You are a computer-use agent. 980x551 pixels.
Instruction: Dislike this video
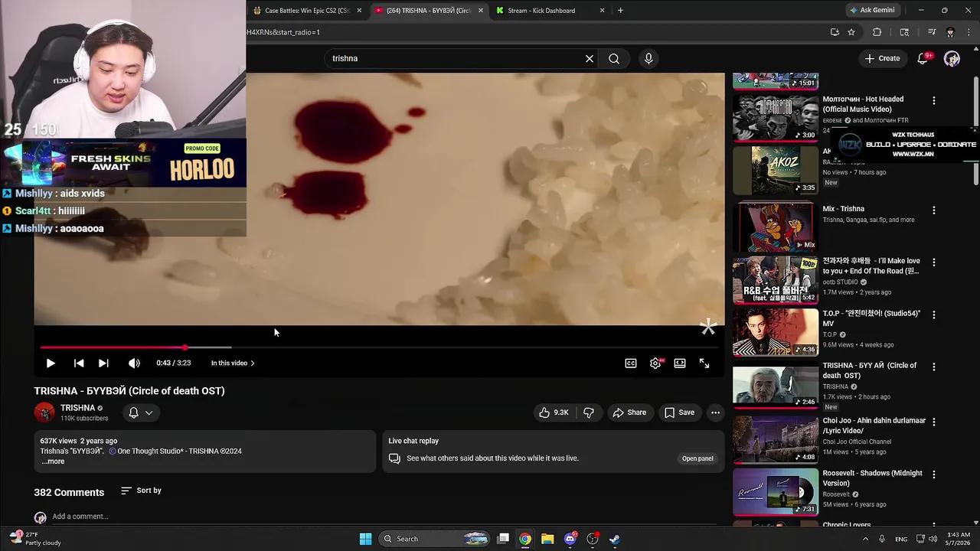pyautogui.click(x=589, y=412)
